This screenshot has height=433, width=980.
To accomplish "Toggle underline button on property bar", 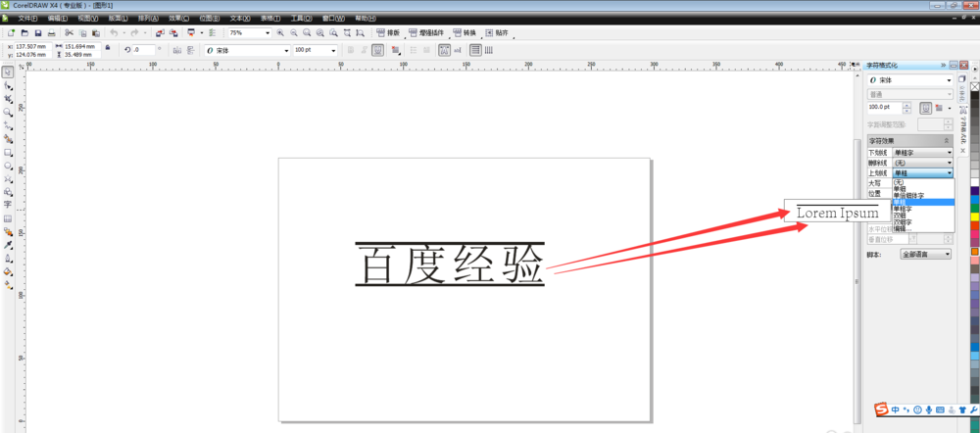I will [x=377, y=50].
